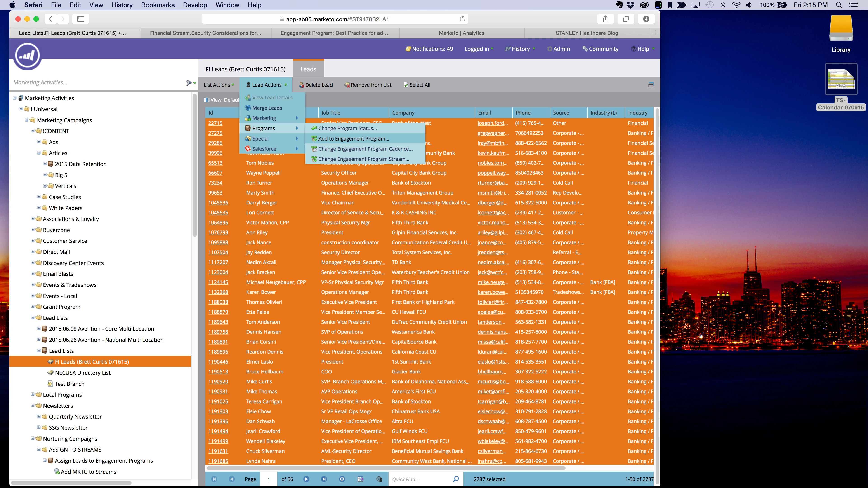Go to next page of leads
This screenshot has width=868, height=488.
306,479
